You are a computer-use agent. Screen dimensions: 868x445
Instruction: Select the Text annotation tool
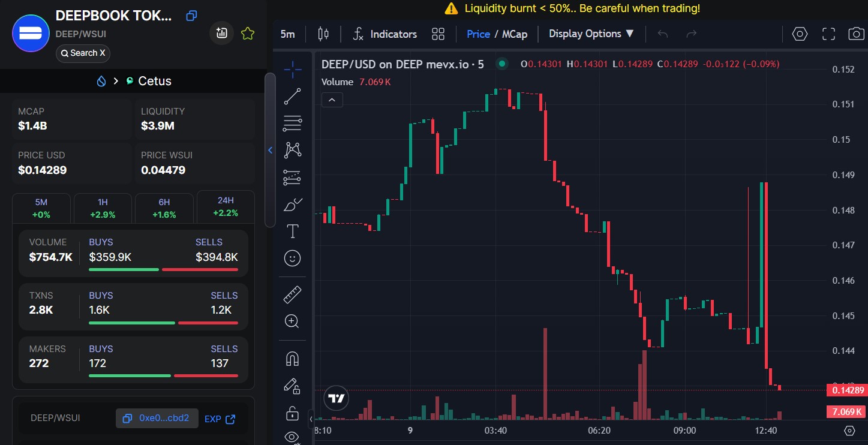tap(292, 231)
